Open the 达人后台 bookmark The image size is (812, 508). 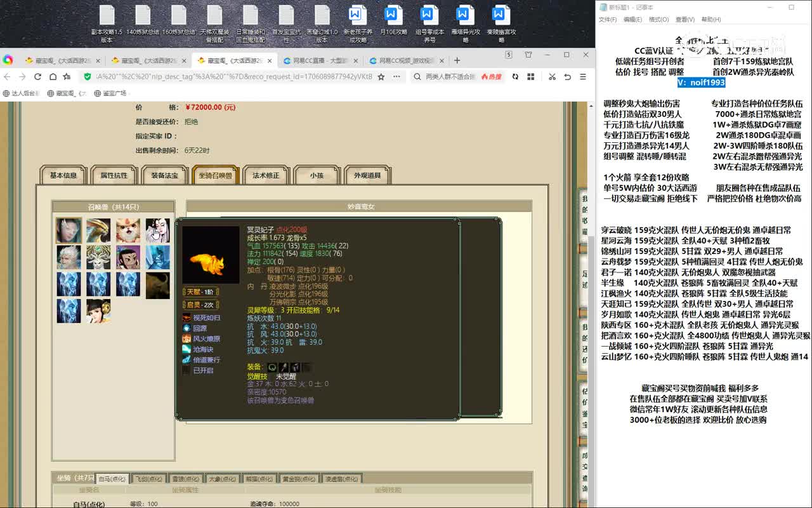coord(22,93)
